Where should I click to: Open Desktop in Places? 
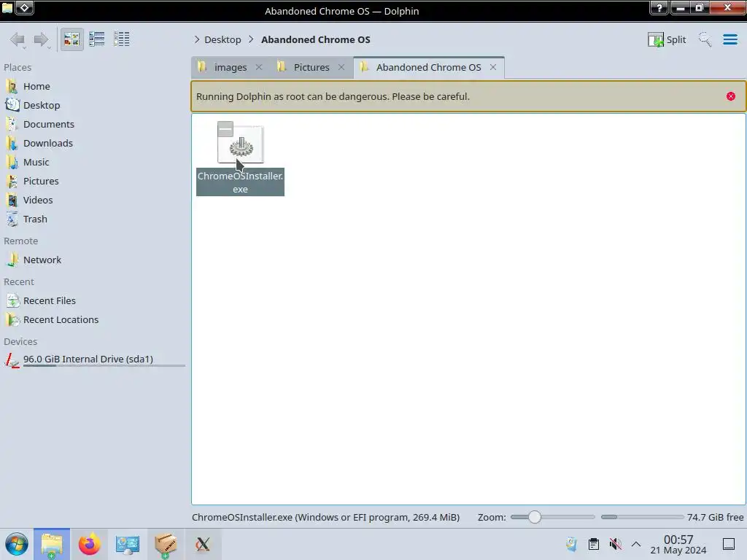pyautogui.click(x=42, y=105)
